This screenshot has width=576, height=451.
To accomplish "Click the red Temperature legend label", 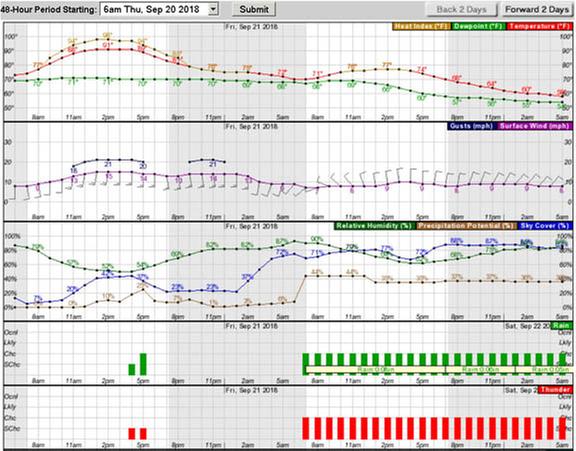I will point(539,26).
